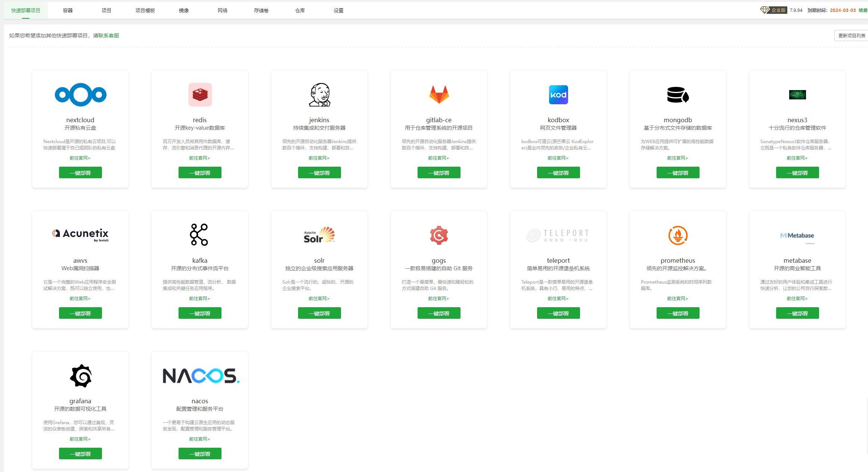868x472 pixels.
Task: Deploy gogs with 一键部署
Action: (x=439, y=313)
